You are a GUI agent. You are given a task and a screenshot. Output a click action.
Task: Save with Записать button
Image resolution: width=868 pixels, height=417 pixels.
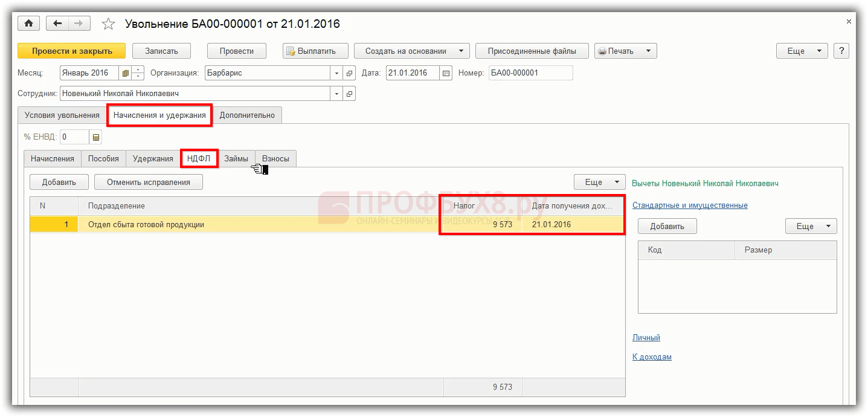point(161,51)
